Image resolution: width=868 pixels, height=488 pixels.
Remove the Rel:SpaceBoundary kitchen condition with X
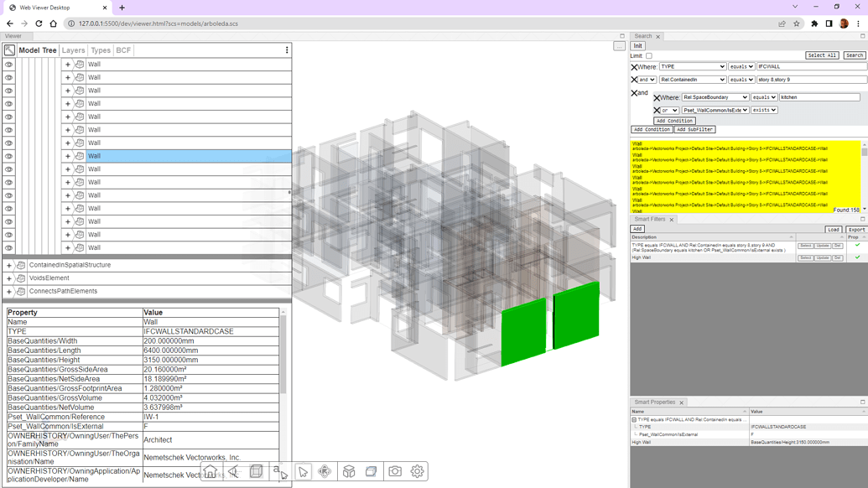657,98
